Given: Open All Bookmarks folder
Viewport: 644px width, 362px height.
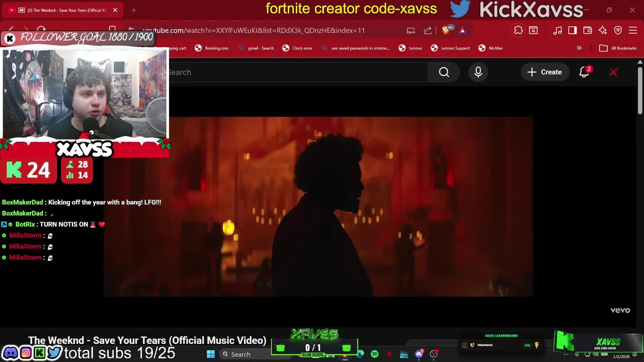Looking at the screenshot, I should (618, 48).
